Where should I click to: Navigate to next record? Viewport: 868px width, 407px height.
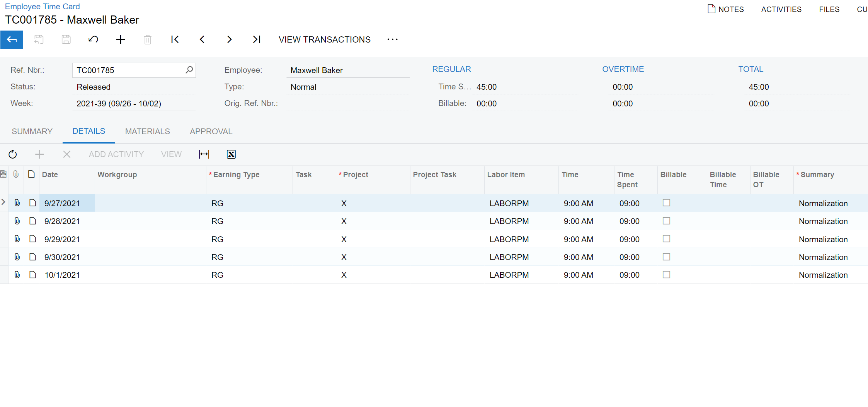(x=229, y=39)
